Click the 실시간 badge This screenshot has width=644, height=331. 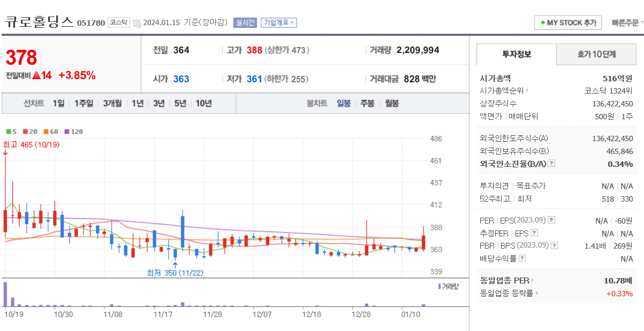(245, 22)
